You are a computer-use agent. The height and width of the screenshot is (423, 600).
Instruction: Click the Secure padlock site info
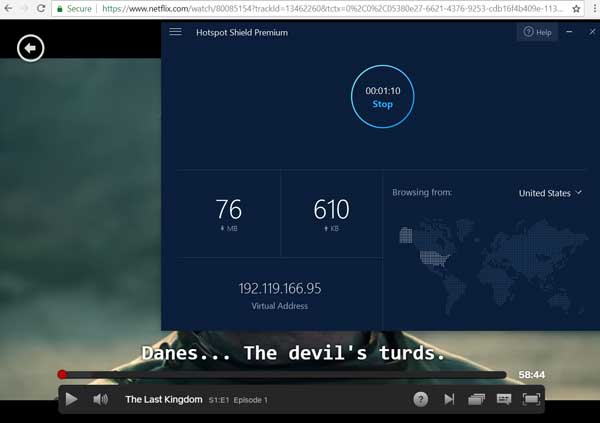74,8
